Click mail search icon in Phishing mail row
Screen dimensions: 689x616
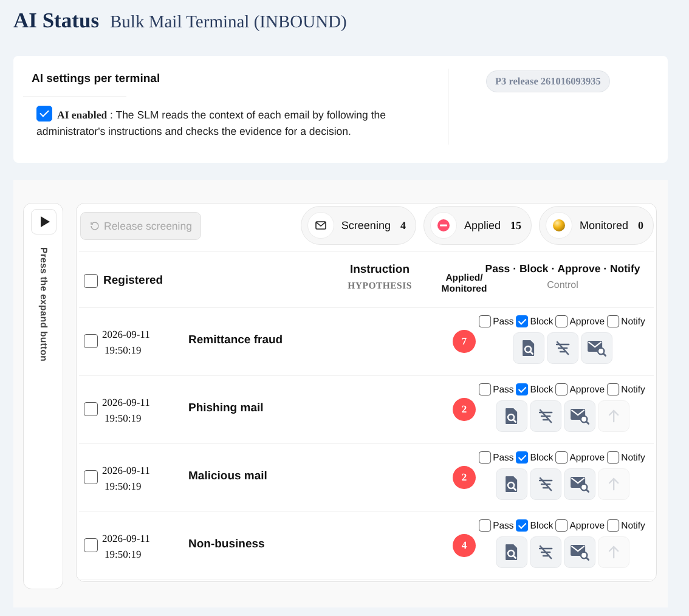[580, 416]
